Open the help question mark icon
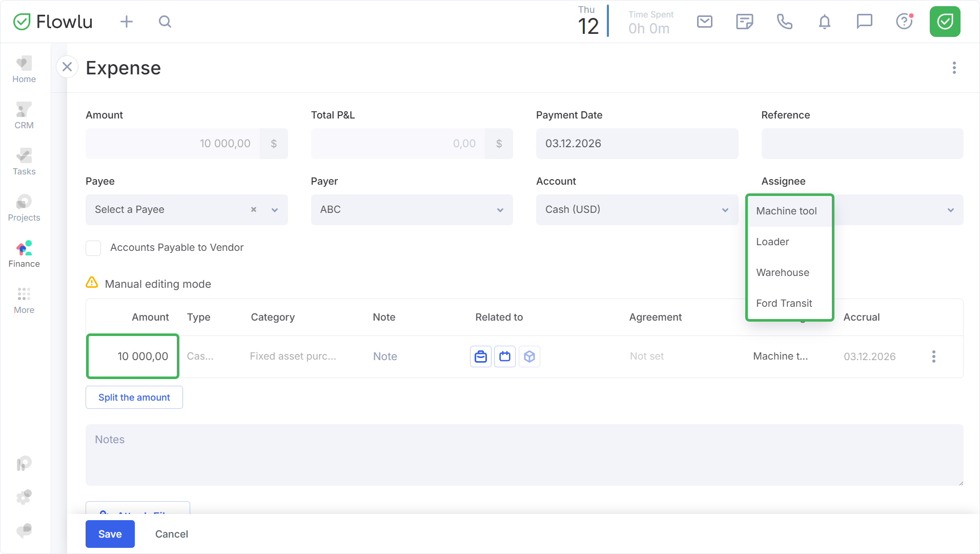The width and height of the screenshot is (980, 554). click(x=904, y=22)
